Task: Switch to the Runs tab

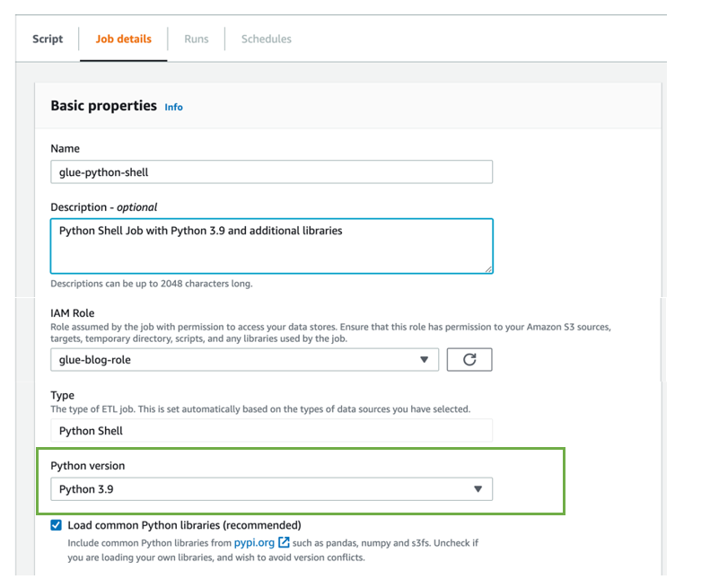Action: point(197,39)
